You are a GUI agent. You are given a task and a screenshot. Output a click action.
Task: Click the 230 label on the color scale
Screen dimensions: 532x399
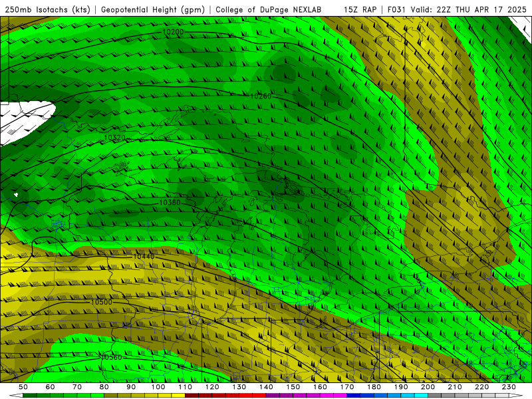[509, 387]
